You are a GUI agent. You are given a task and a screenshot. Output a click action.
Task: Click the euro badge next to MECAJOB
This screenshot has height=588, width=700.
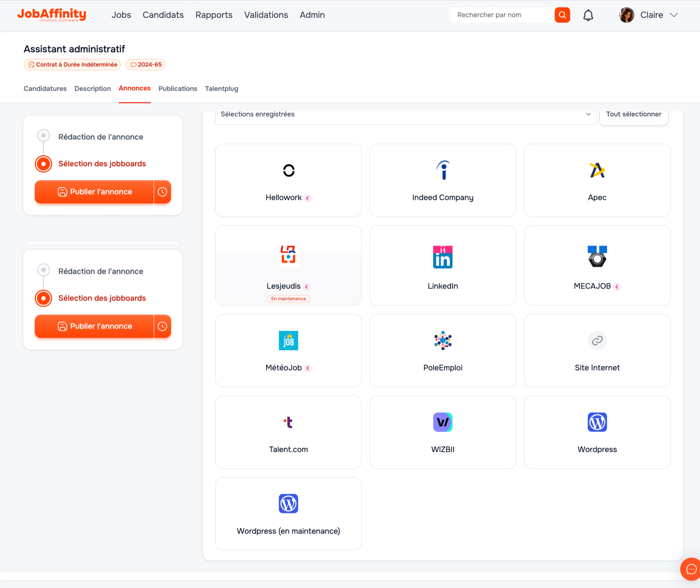617,287
